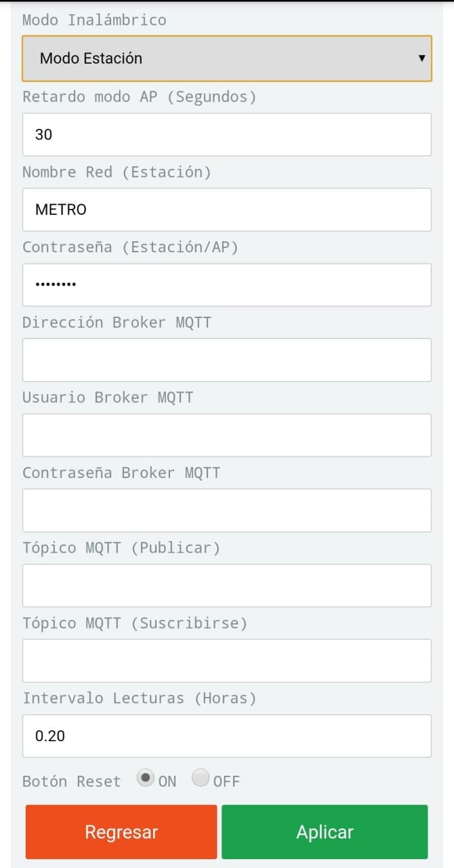454x868 pixels.
Task: Click the Modo Inalámbrico label text
Action: (94, 20)
